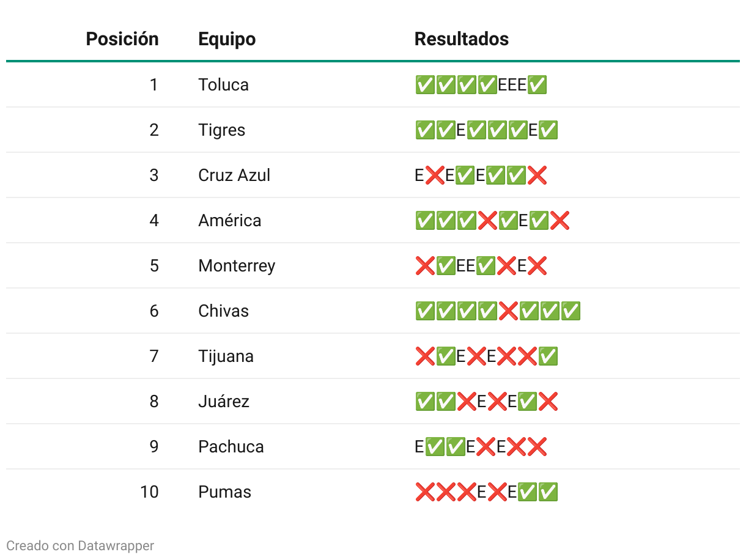Click the last red X in Cruz Azul's row

click(537, 175)
